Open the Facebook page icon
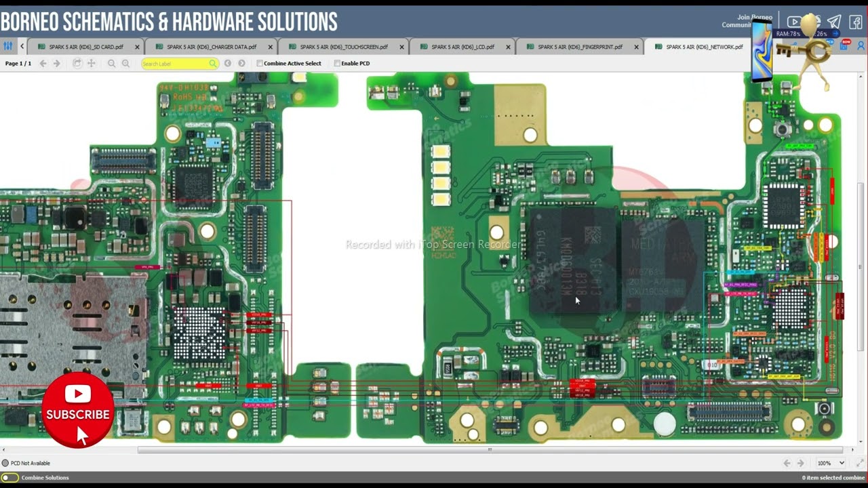The image size is (868, 488). [x=855, y=22]
